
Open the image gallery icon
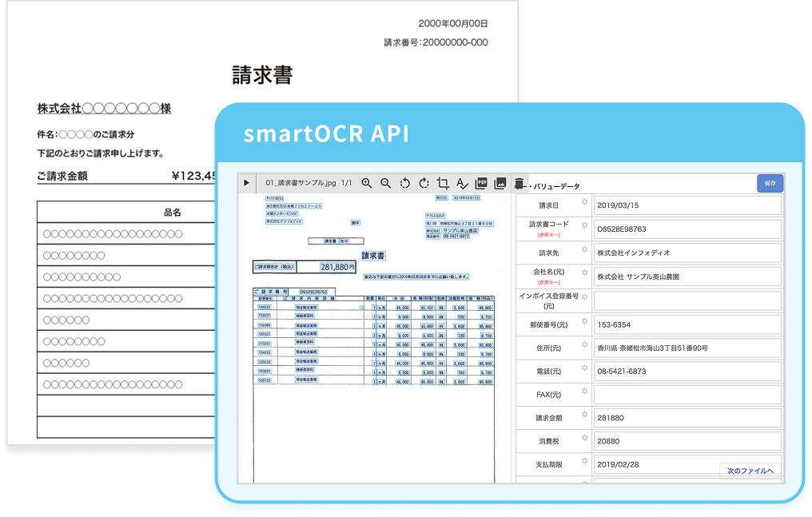(500, 183)
